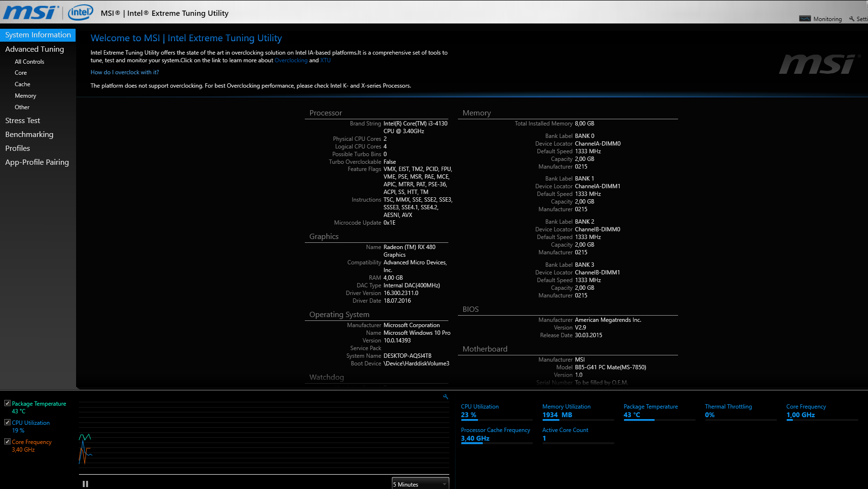Click the Watchdog section header

tap(327, 377)
